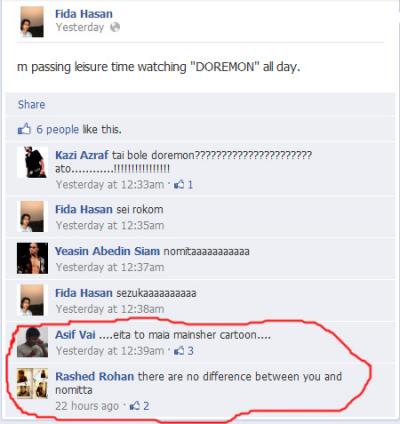Visit Rashed Rohan's profile name link
400x424 pixels.
95,376
